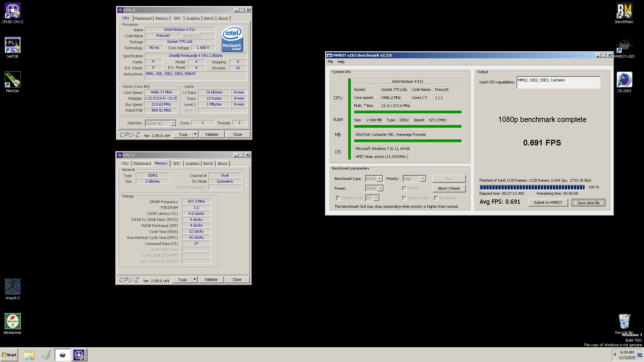Click Submit to HWBOT button
The height and width of the screenshot is (362, 644).
coord(548,202)
